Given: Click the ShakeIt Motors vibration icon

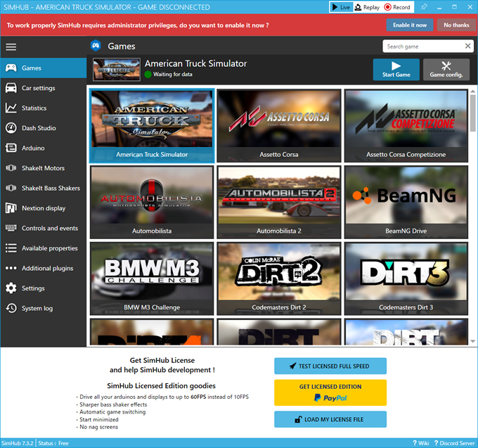Looking at the screenshot, I should 11,167.
